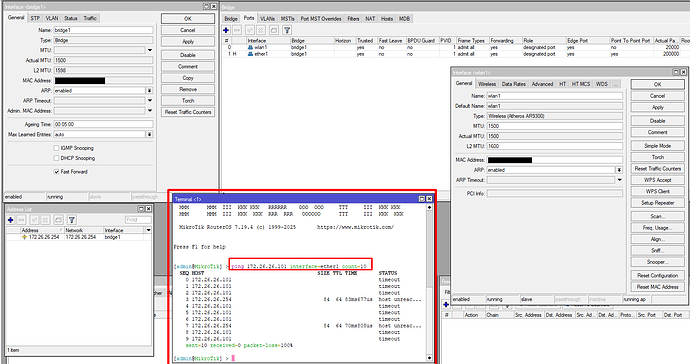Click the remove (minus) icon in Bridge toolbar

click(x=237, y=30)
